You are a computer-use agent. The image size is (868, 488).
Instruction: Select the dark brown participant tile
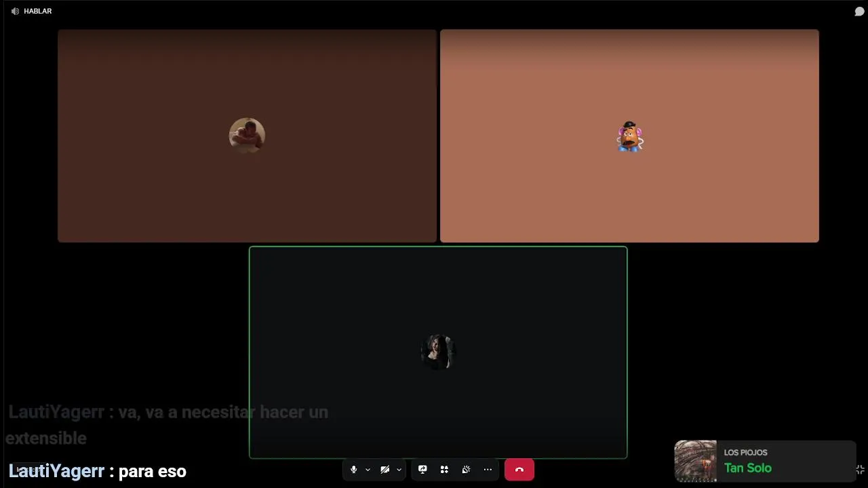pos(247,136)
